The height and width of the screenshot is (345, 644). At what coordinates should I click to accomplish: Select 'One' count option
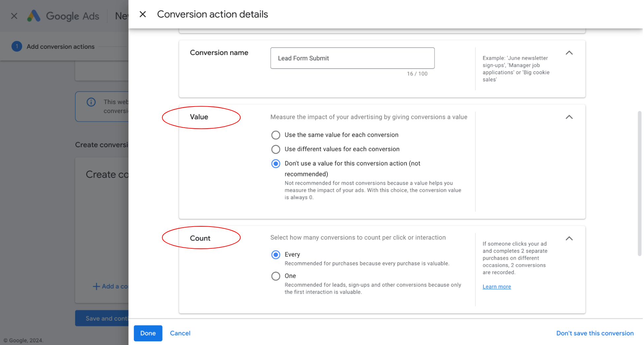(275, 276)
